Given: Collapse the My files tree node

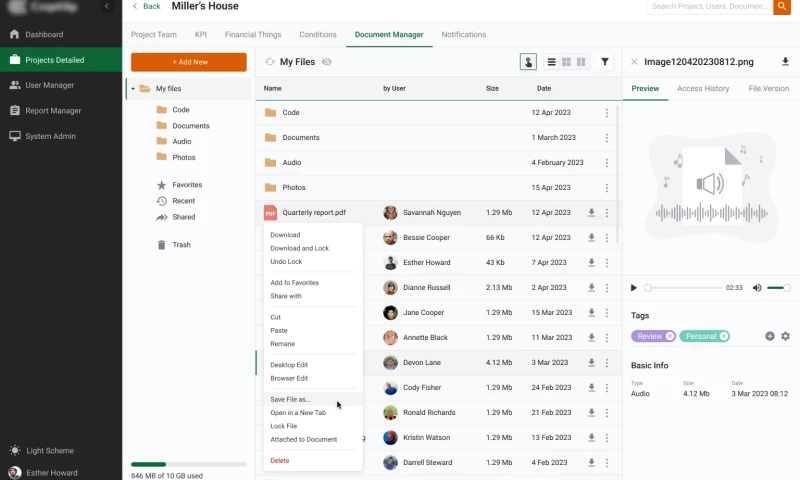Looking at the screenshot, I should coord(133,89).
